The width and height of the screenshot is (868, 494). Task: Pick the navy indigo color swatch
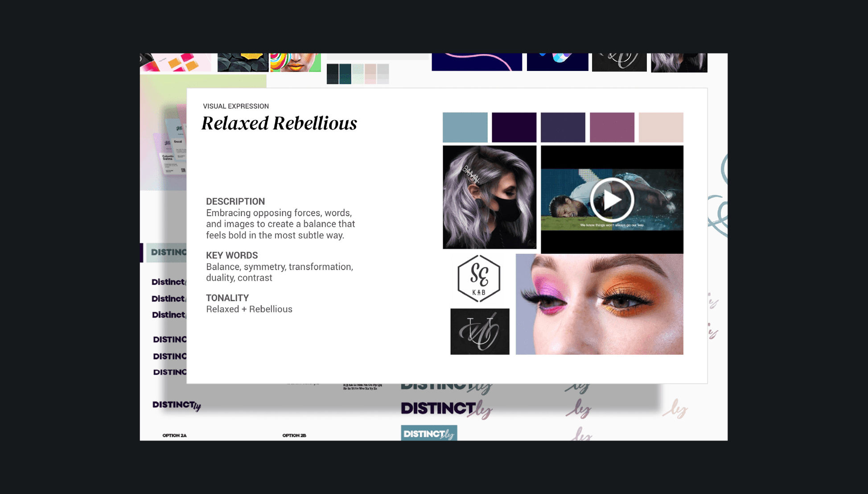coord(563,128)
